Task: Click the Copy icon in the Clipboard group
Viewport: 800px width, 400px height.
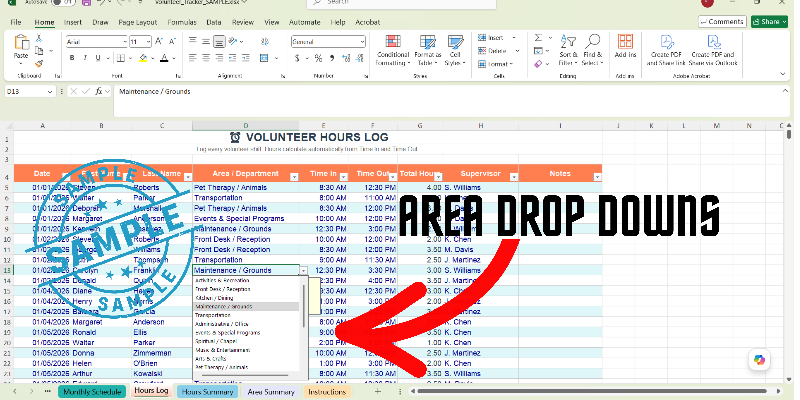Action: (x=39, y=51)
